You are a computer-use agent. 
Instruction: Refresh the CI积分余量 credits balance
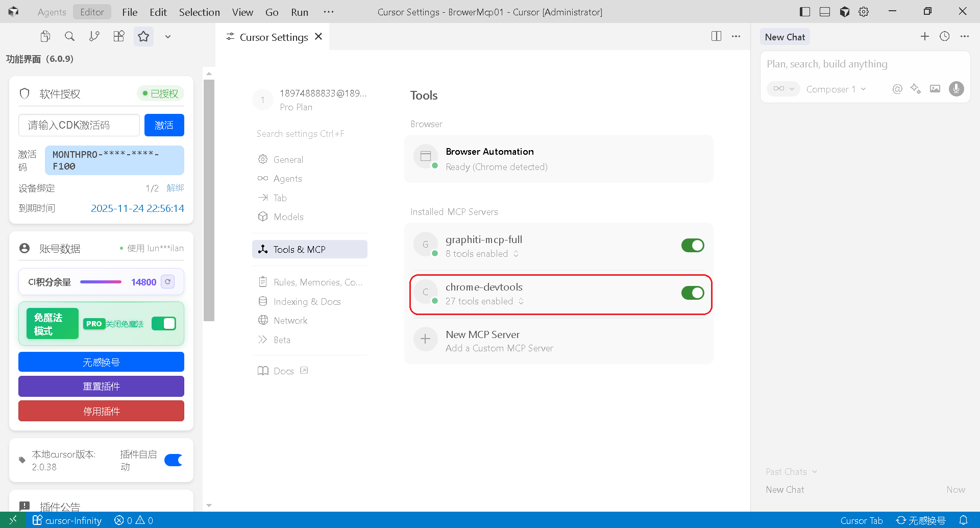pos(167,282)
